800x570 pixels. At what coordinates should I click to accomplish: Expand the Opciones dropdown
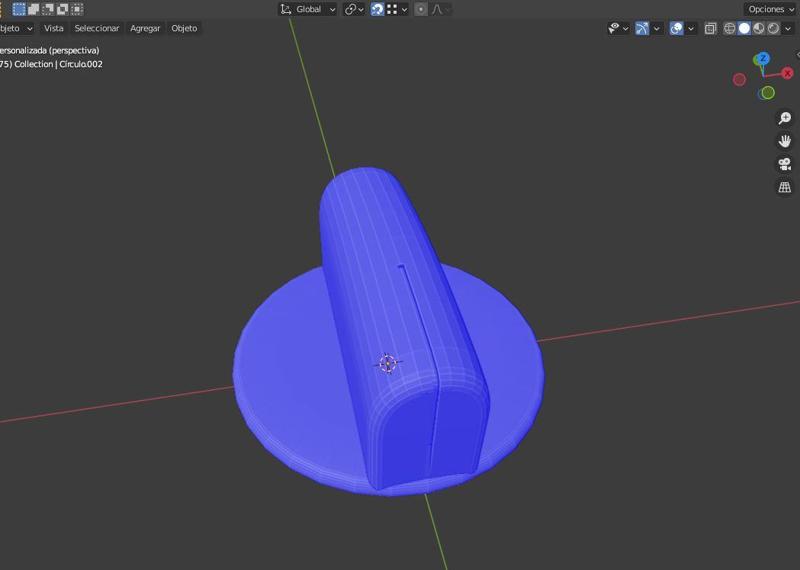click(770, 9)
